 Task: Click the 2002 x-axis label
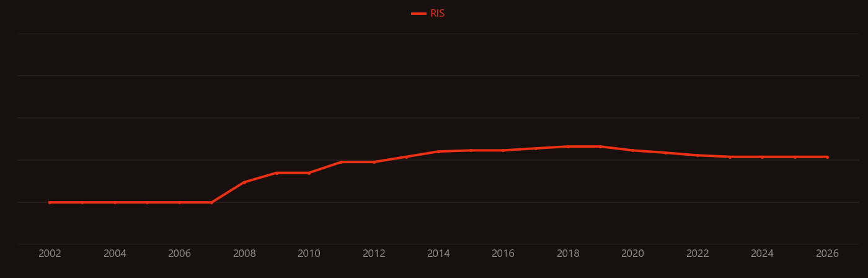click(x=50, y=254)
